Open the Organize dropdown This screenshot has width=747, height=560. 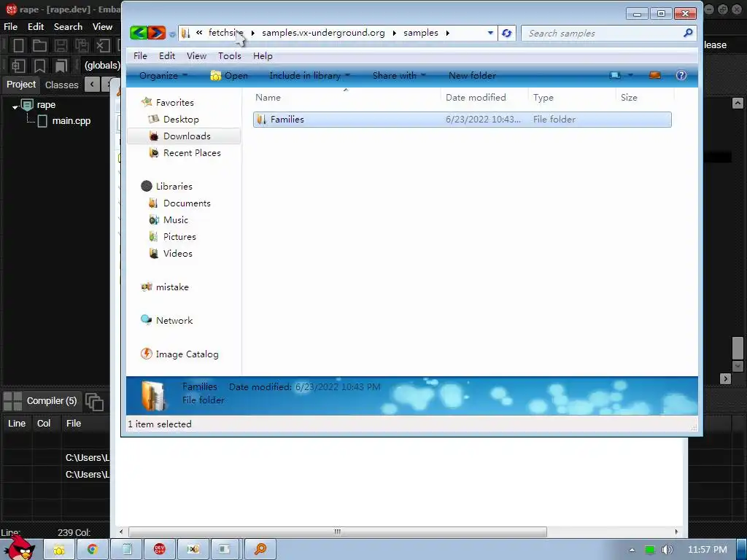(x=163, y=75)
